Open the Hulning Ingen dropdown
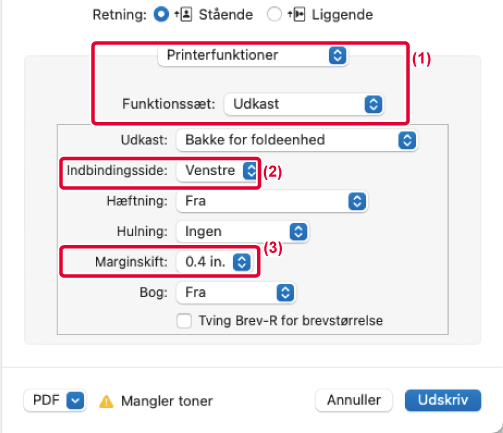The width and height of the screenshot is (503, 433). [x=242, y=232]
